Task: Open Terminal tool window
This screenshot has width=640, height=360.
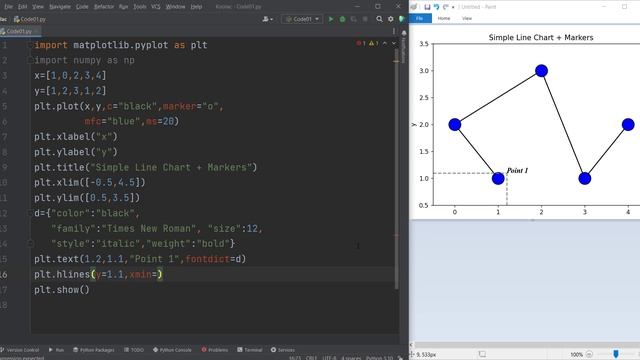Action: click(x=249, y=350)
